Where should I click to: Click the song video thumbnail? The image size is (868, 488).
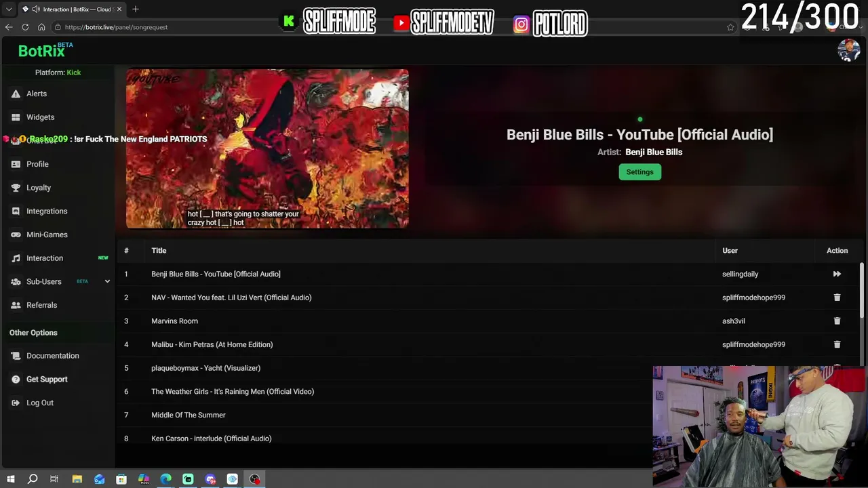click(x=267, y=148)
